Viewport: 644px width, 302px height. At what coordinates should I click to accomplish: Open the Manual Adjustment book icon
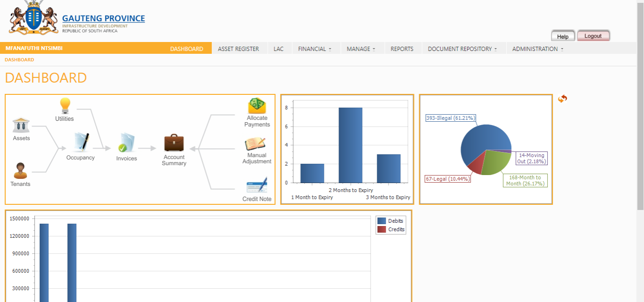pos(255,144)
